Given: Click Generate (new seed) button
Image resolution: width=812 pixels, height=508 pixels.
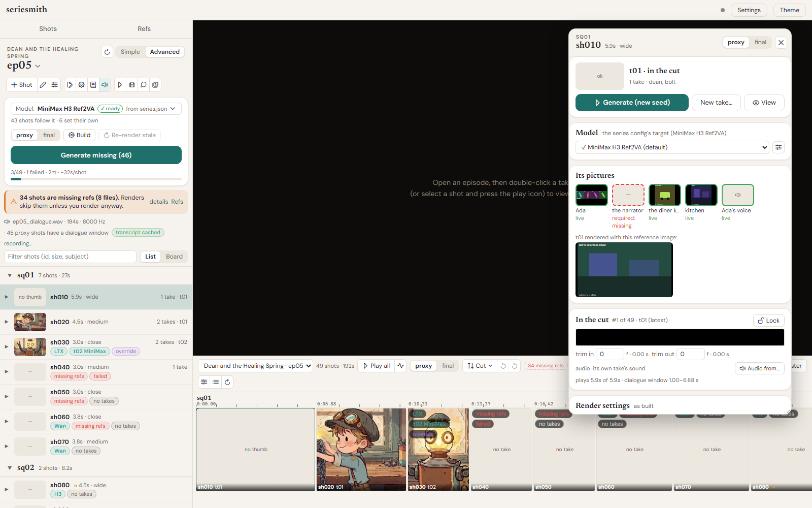Looking at the screenshot, I should coord(632,103).
